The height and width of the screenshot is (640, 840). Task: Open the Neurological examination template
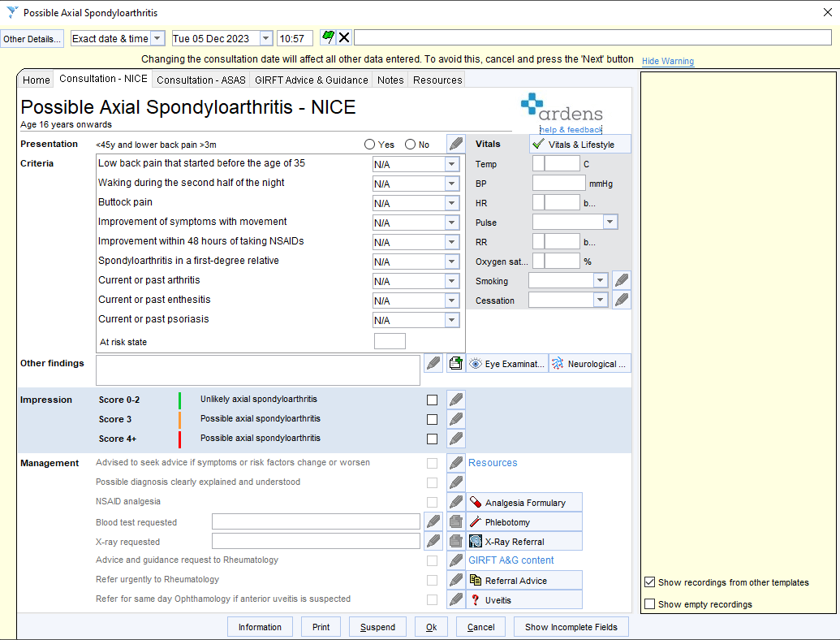coord(590,363)
